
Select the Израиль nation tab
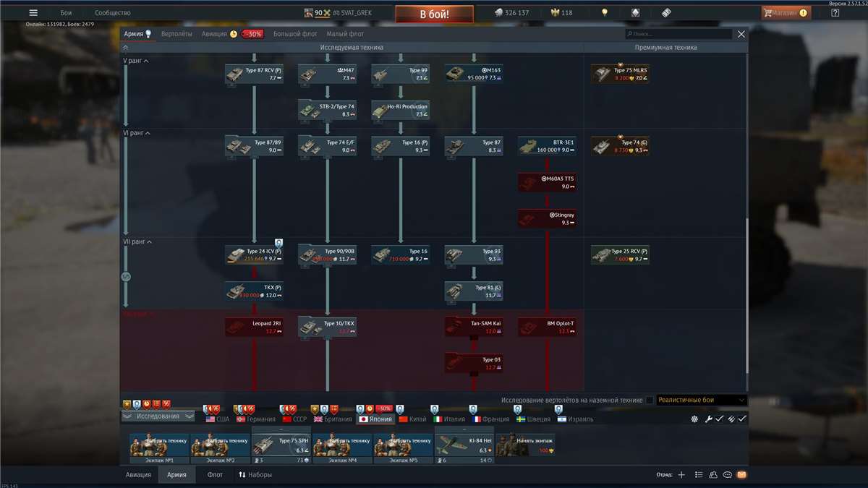pos(575,419)
